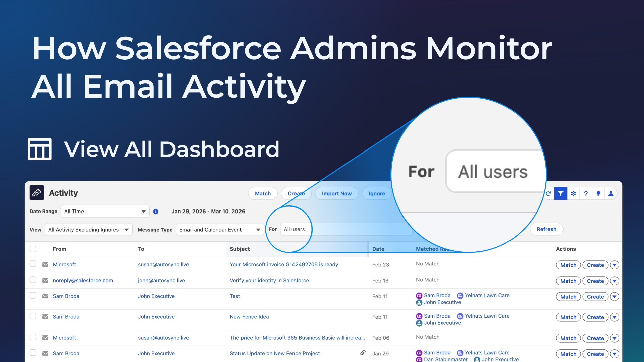Image resolution: width=644 pixels, height=362 pixels.
Task: Click the filter funnel icon
Action: (x=560, y=194)
